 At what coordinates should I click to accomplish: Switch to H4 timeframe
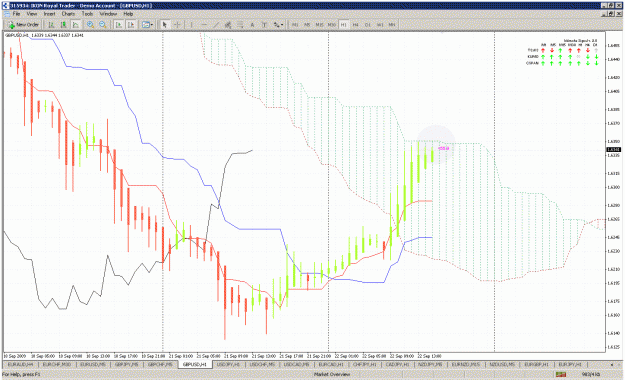[x=356, y=25]
